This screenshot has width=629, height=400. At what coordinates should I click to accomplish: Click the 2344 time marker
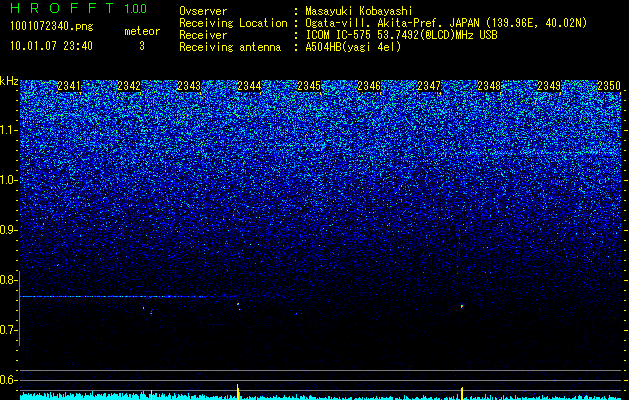pos(249,86)
